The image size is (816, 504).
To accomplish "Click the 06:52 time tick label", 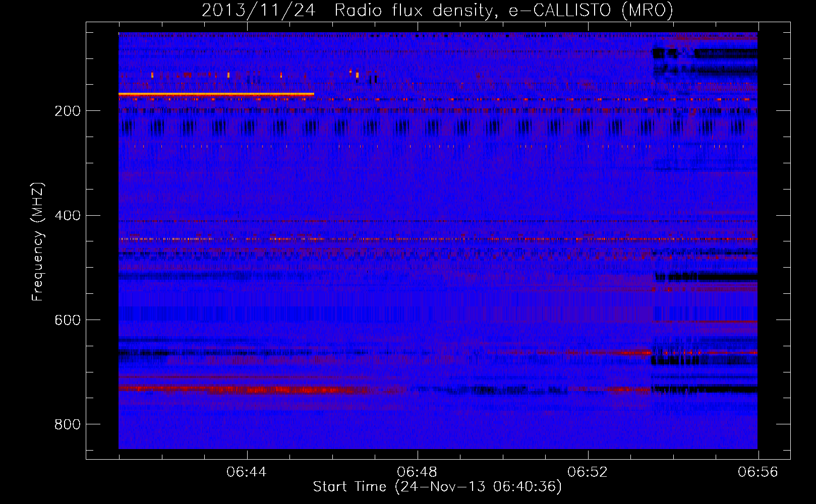I will point(588,472).
